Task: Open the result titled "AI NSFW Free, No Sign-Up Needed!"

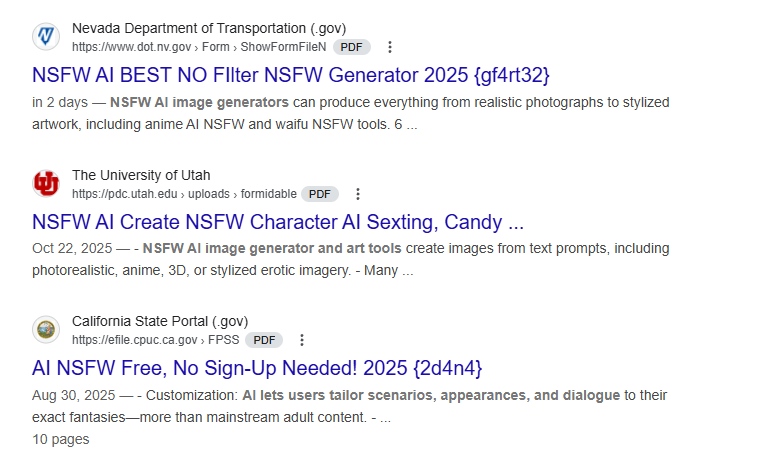Action: pos(257,368)
